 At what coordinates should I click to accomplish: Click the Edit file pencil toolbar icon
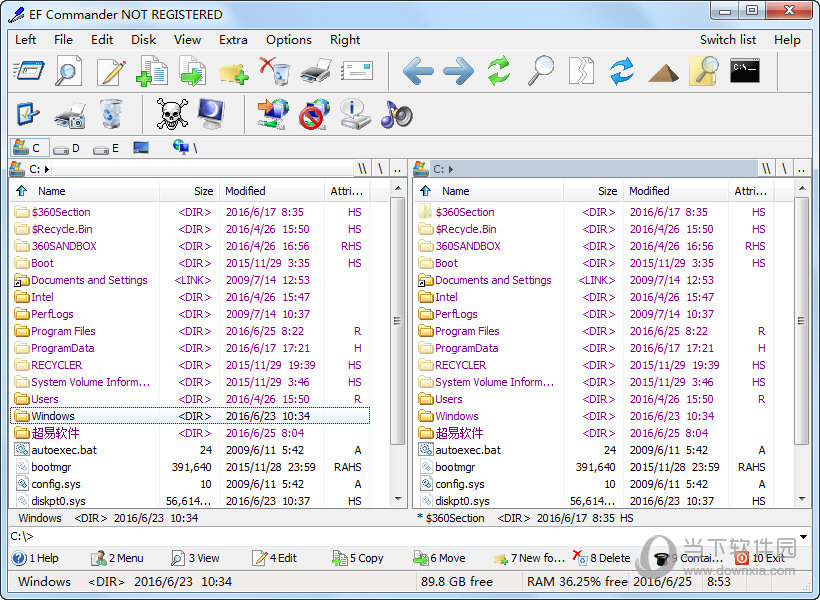[111, 71]
